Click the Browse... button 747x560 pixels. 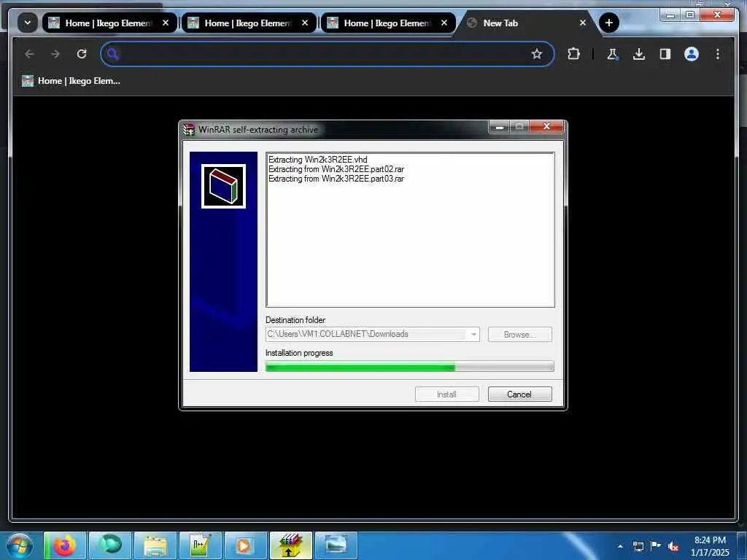coord(519,334)
